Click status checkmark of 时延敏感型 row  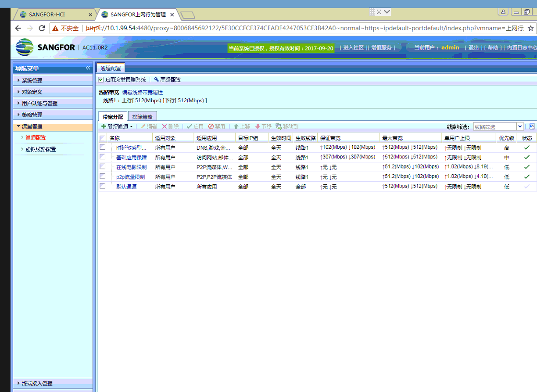[x=526, y=147]
